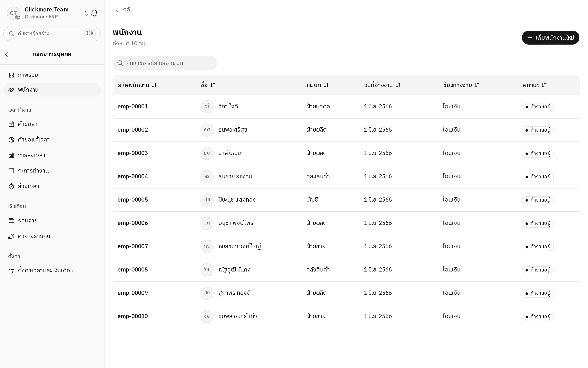
Task: Sort by สถานะ column
Action: coord(534,85)
